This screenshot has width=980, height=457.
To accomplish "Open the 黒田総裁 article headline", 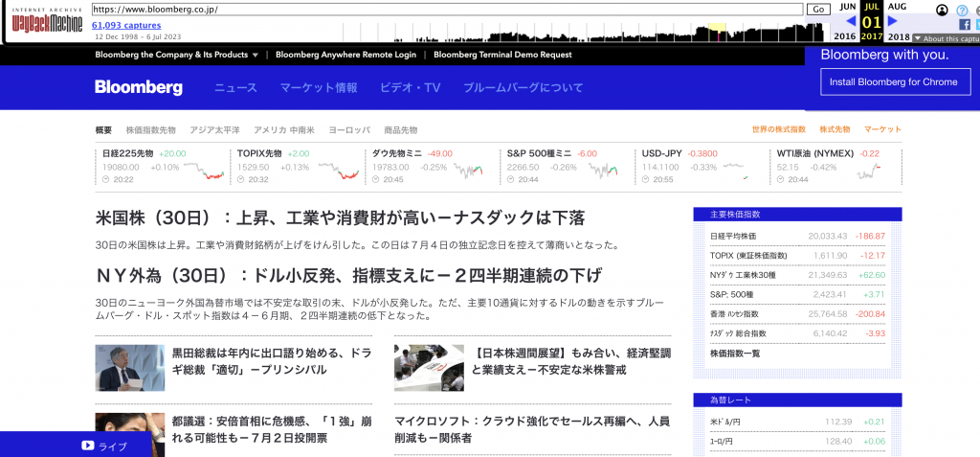I will pyautogui.click(x=271, y=362).
